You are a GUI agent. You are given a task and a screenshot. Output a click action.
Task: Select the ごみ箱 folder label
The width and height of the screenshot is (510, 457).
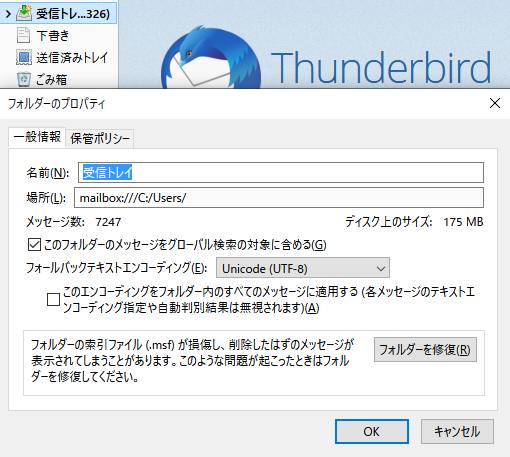coord(52,79)
